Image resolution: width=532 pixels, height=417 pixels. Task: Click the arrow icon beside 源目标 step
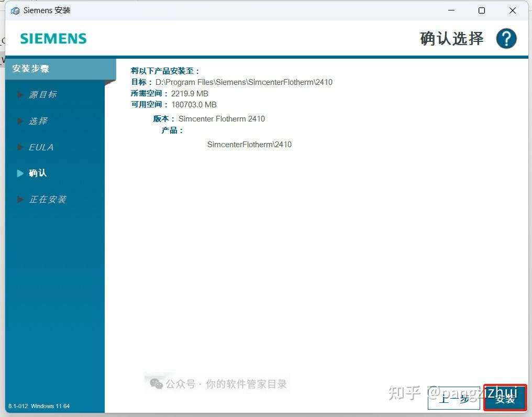20,94
